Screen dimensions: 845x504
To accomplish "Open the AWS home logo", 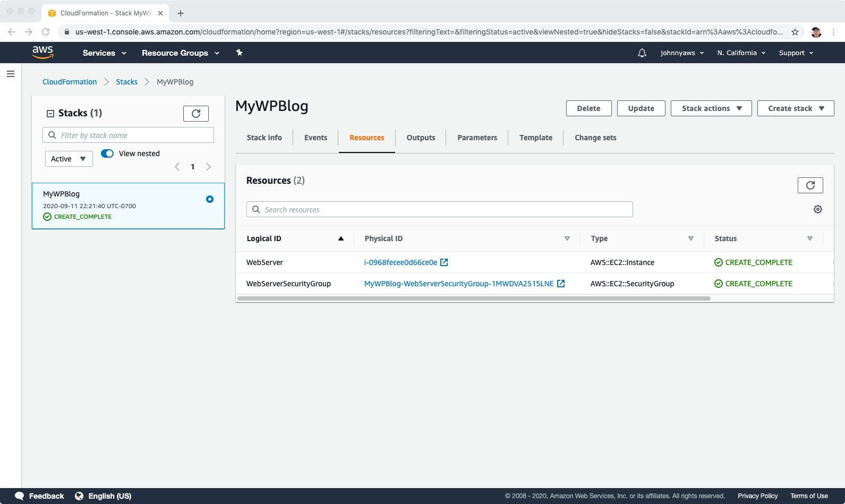I will tap(42, 52).
